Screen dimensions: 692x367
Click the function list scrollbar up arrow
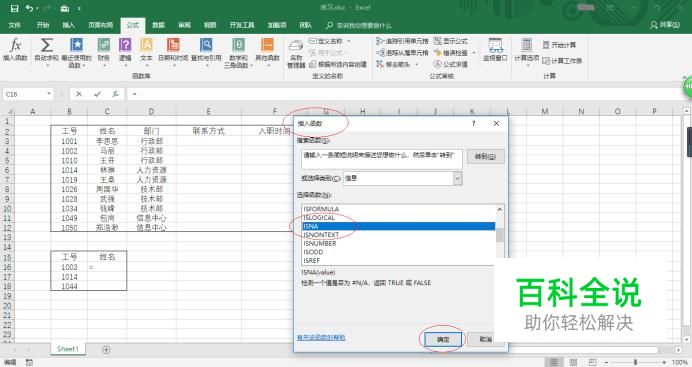point(500,210)
